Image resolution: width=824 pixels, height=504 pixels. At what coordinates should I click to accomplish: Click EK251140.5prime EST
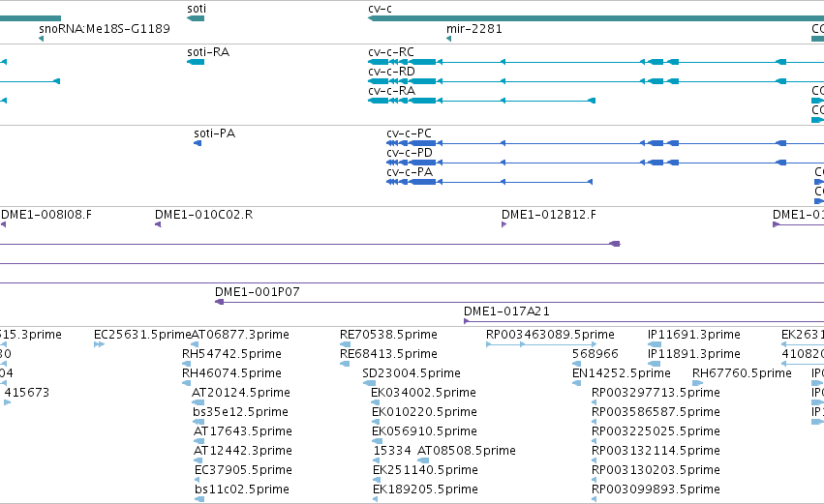pos(378,480)
